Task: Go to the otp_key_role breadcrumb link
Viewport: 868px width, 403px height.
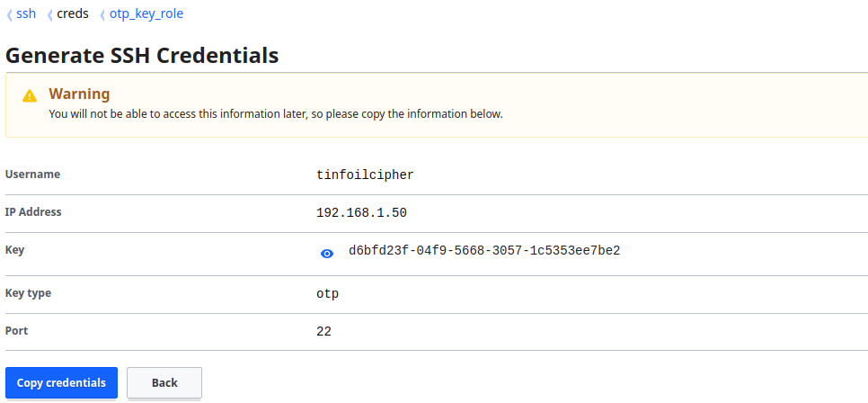Action: [146, 13]
